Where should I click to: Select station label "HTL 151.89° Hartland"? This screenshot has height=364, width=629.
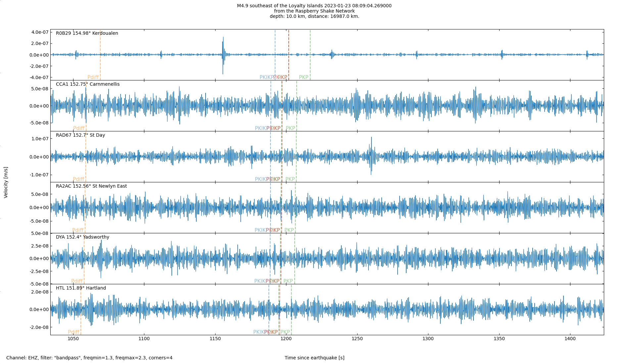click(x=81, y=288)
